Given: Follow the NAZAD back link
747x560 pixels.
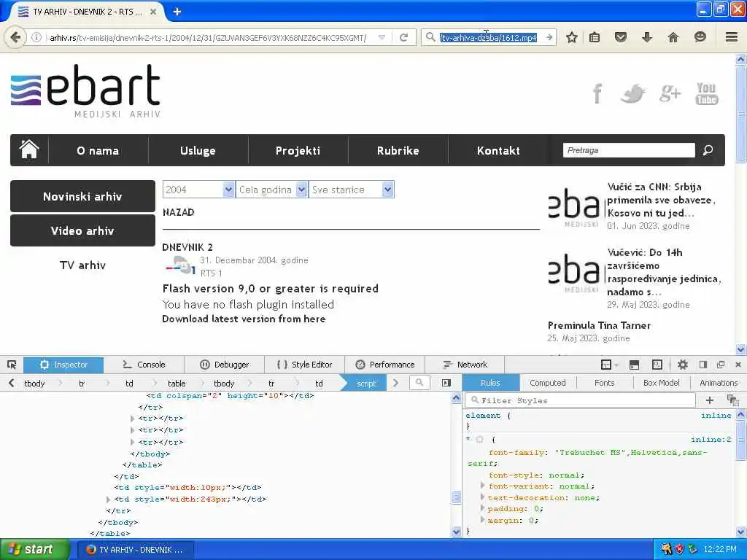Looking at the screenshot, I should tap(178, 212).
